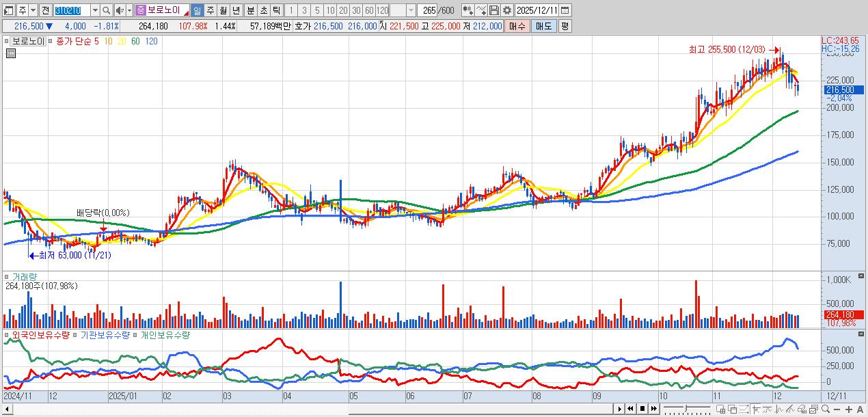
Task: Click the 보로노이 chart legend label
Action: (x=27, y=41)
